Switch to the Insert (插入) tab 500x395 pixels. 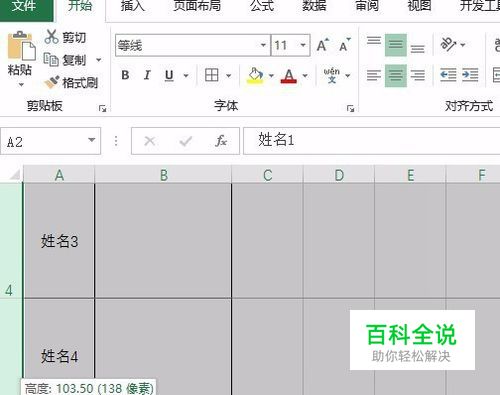click(133, 7)
